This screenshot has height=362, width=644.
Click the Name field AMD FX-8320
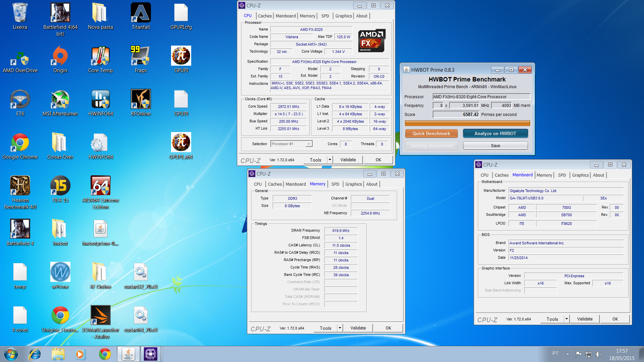coord(311,29)
